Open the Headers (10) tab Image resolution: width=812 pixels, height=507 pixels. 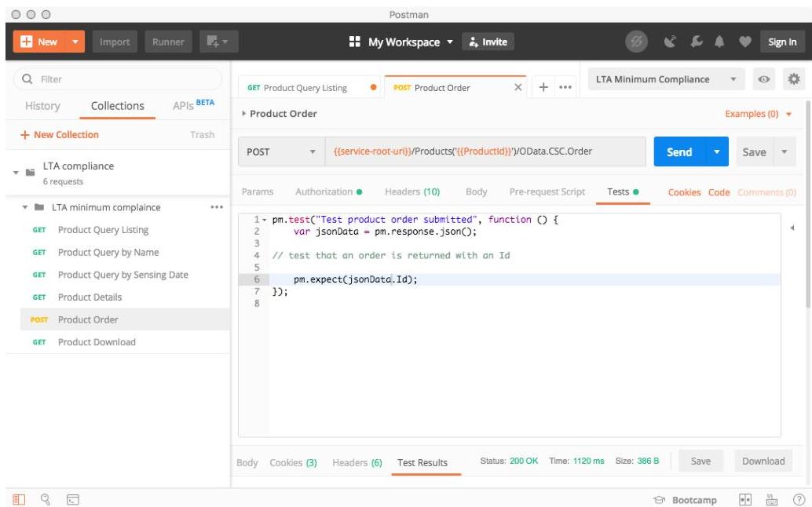[x=412, y=192]
